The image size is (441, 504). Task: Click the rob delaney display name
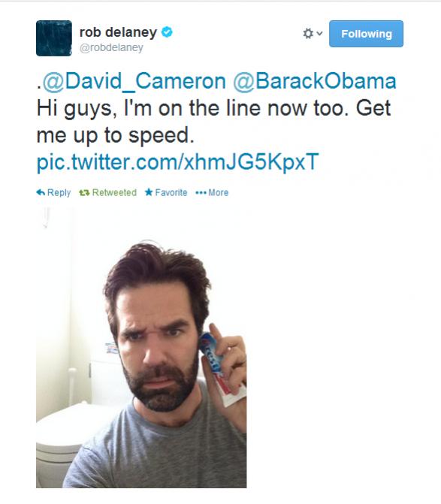pos(118,32)
